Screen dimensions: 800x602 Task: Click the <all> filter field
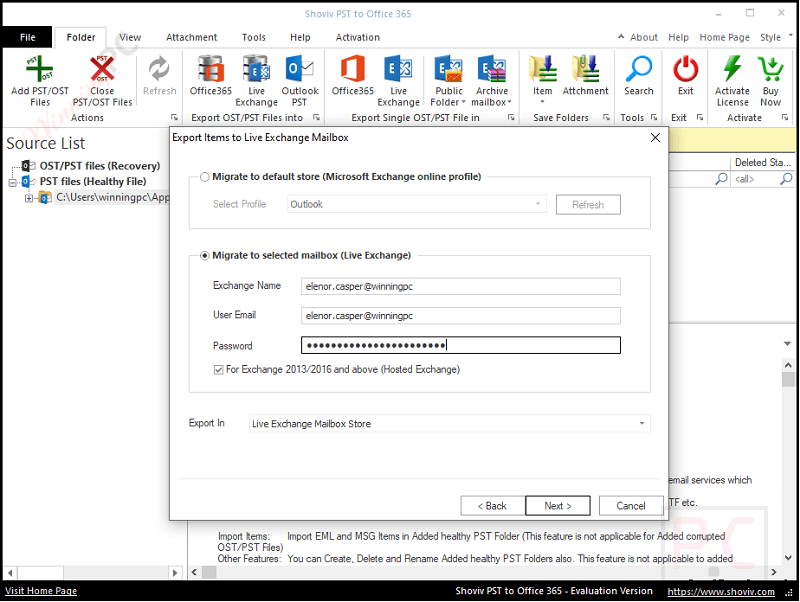tap(756, 179)
